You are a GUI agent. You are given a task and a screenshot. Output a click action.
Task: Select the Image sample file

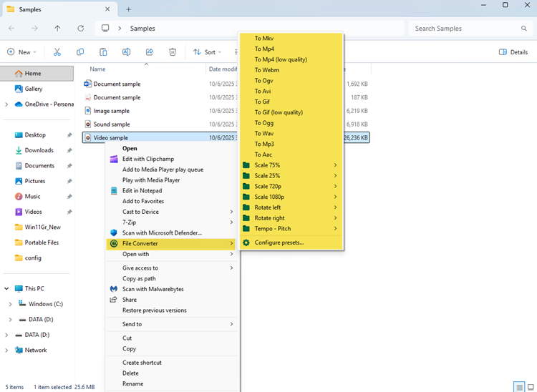point(111,111)
